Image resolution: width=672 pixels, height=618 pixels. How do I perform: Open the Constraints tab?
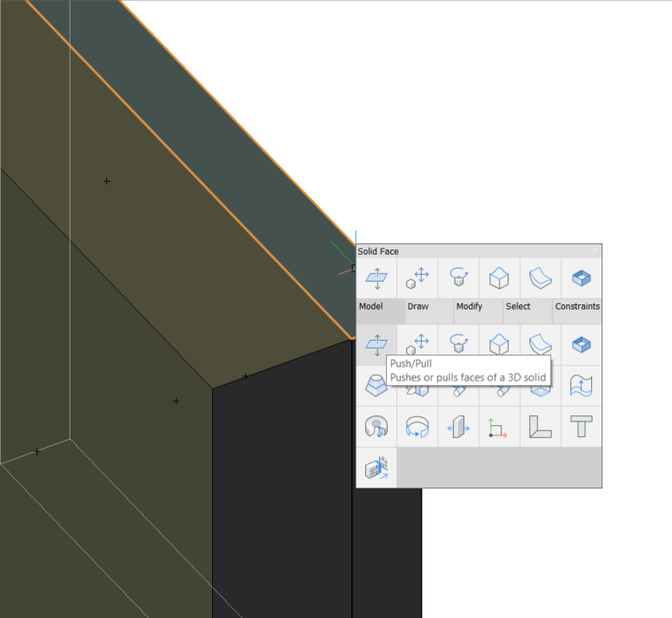pyautogui.click(x=577, y=307)
